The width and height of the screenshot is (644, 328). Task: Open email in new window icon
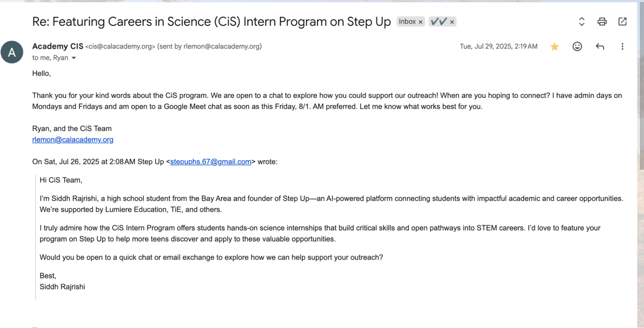(x=622, y=22)
